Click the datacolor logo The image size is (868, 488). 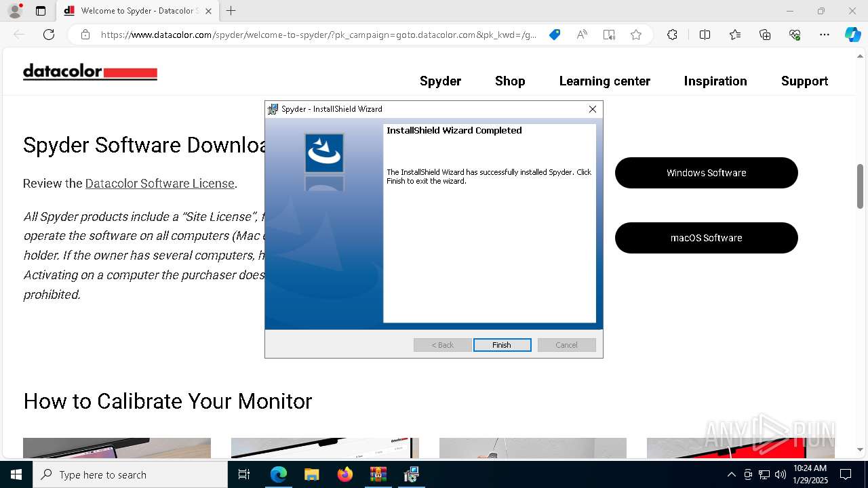[90, 72]
